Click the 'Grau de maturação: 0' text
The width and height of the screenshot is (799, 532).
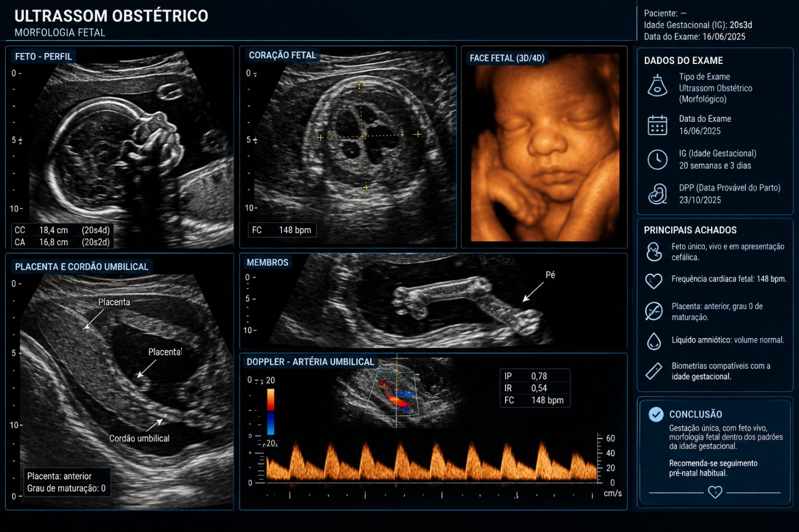point(66,489)
